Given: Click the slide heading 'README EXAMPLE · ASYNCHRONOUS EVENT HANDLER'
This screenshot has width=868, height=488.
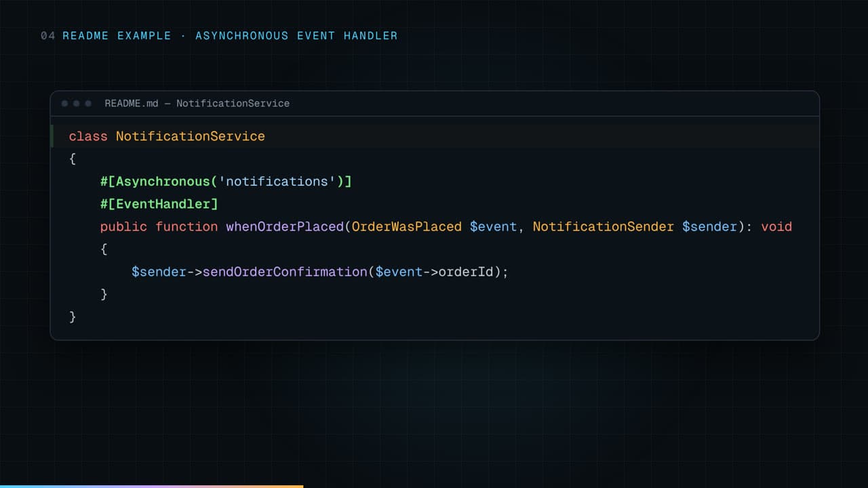Looking at the screenshot, I should tap(230, 35).
